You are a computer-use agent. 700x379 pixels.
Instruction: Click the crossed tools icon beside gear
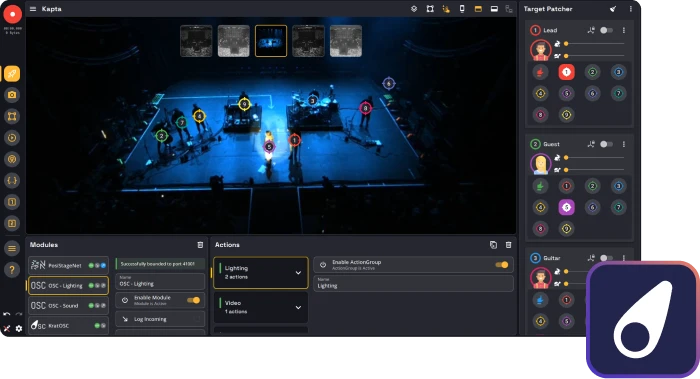coord(7,329)
